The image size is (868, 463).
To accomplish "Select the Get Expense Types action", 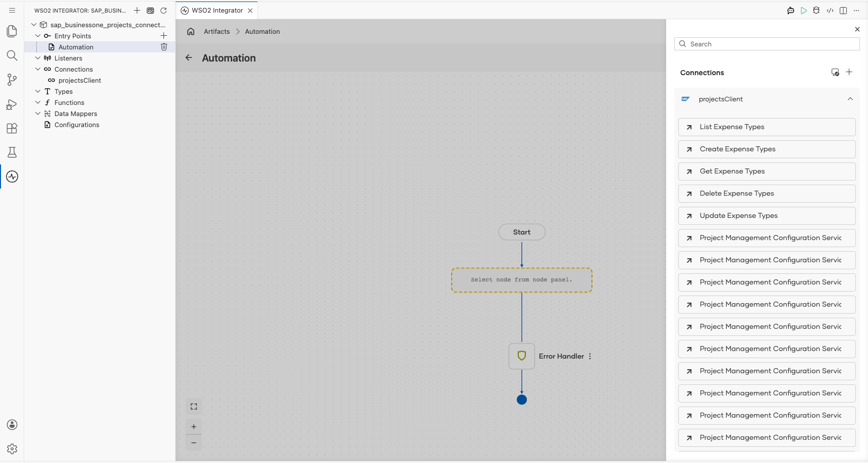I will 767,171.
